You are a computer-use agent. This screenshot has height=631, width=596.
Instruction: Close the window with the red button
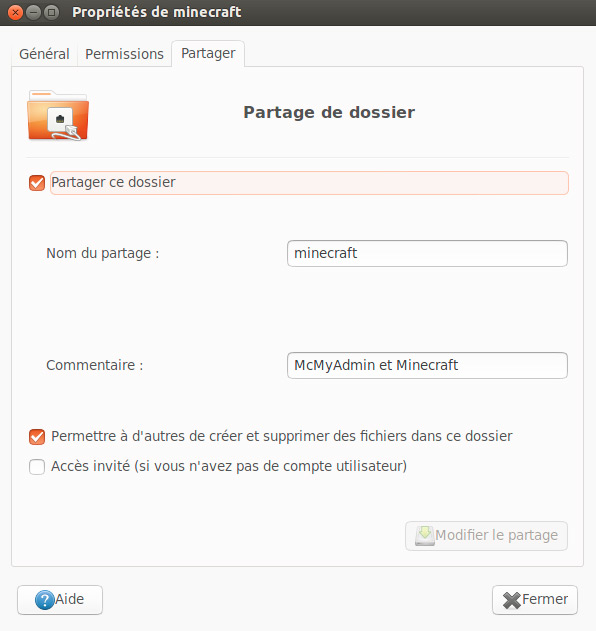[15, 12]
